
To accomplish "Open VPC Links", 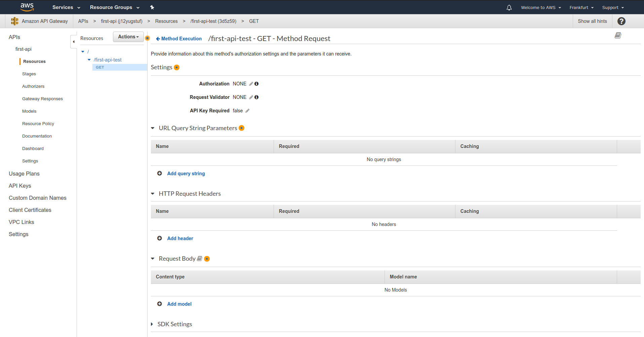I will tap(22, 222).
